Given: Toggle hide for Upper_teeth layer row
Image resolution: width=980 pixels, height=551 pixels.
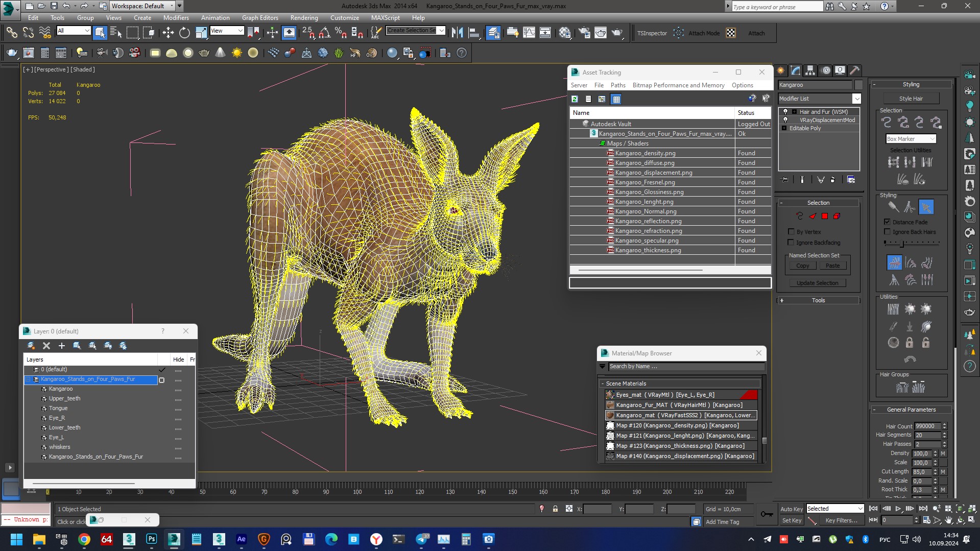Looking at the screenshot, I should [x=178, y=399].
